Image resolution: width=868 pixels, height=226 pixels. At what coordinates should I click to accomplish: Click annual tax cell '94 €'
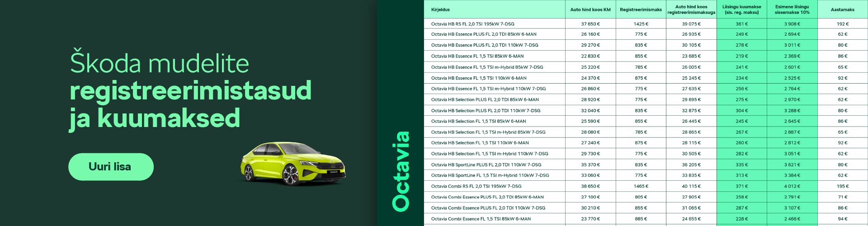[843, 219]
